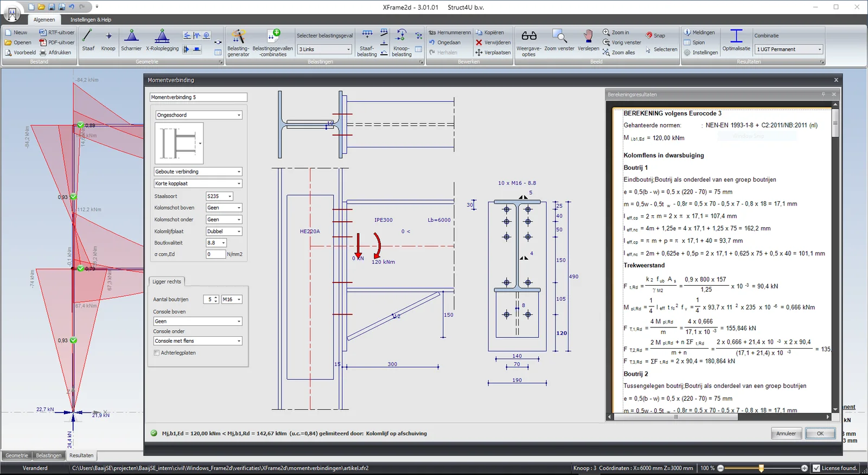The width and height of the screenshot is (868, 475).
Task: Open Kolomschot onder dropdown
Action: coord(224,220)
